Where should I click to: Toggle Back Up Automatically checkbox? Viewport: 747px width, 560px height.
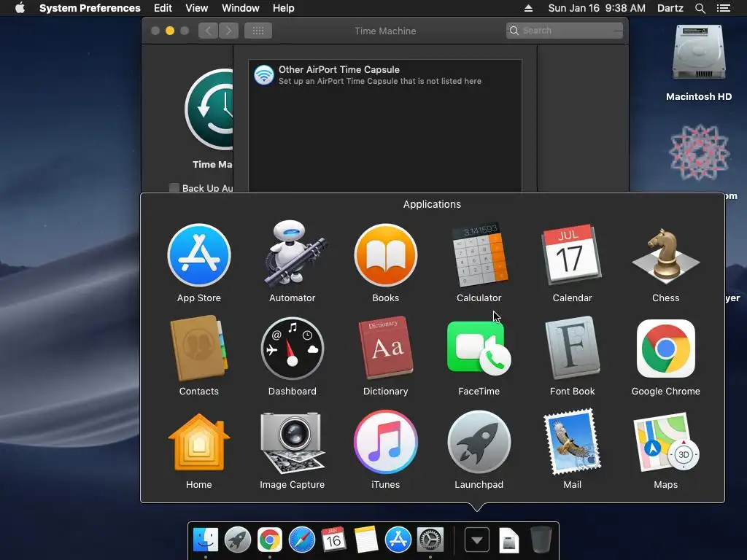click(x=174, y=187)
